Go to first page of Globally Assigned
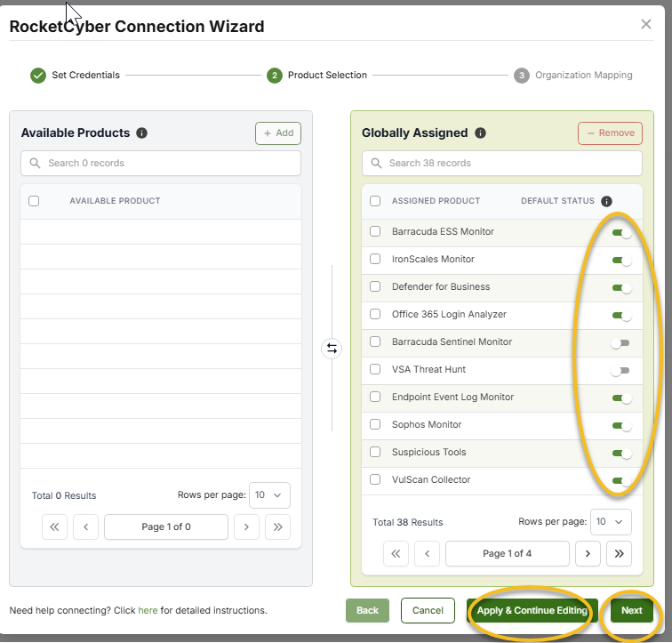The width and height of the screenshot is (672, 643). 396,553
